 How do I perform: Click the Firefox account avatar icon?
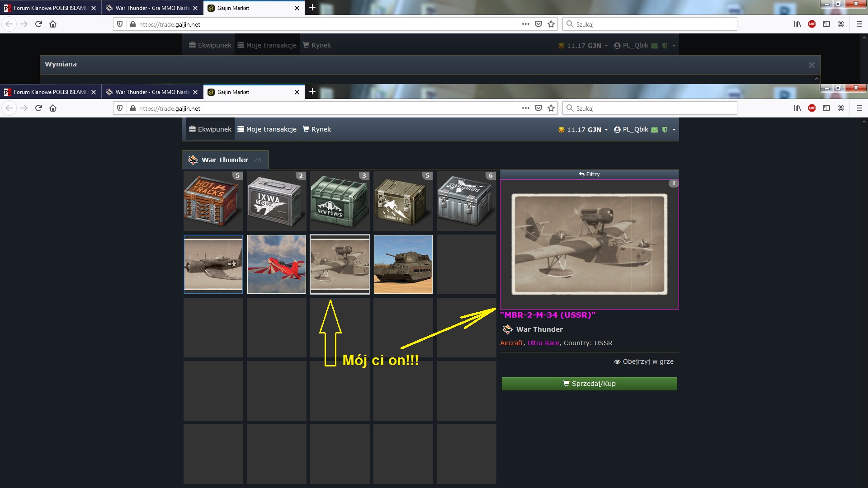click(840, 108)
